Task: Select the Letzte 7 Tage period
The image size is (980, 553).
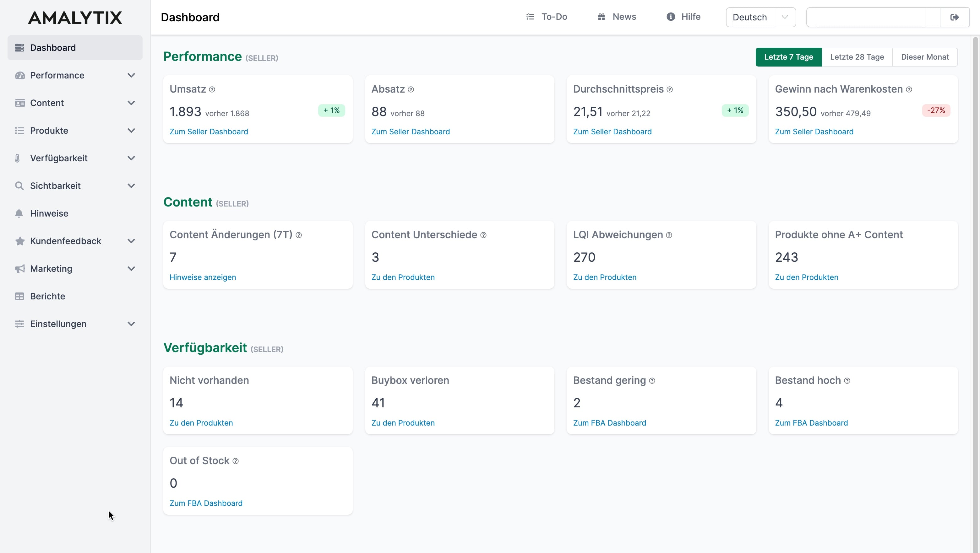Action: 788,57
